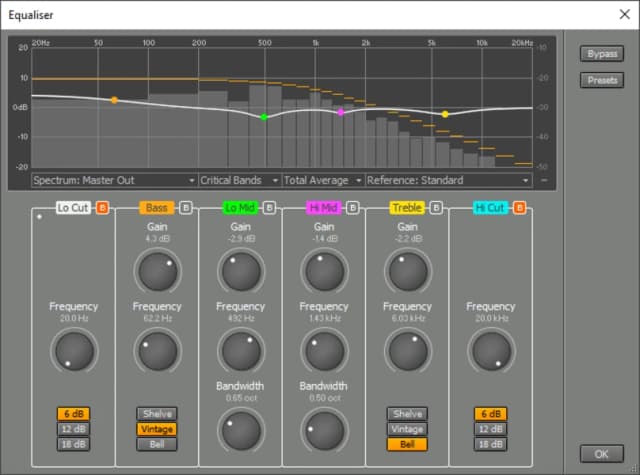Toggle the Treble band bypass B button

[x=436, y=208]
